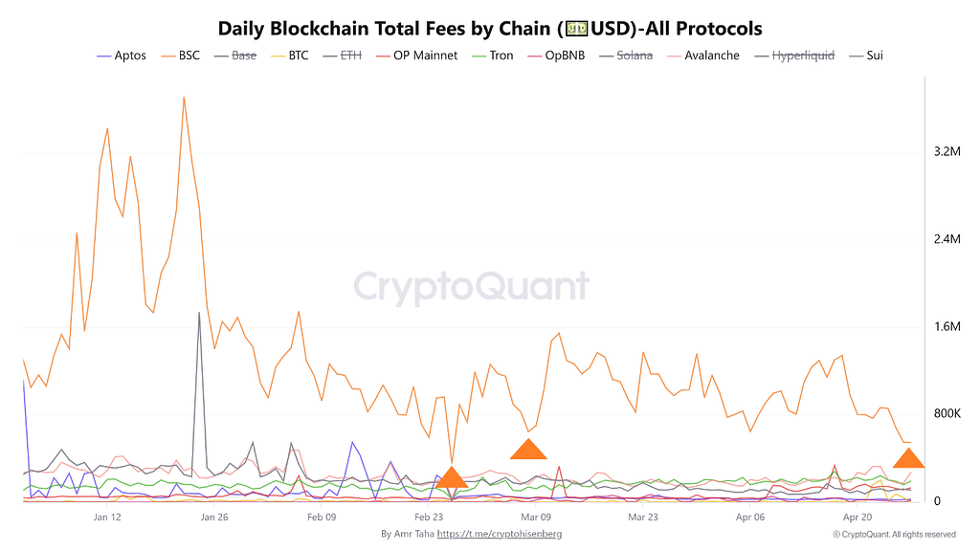The image size is (980, 551).
Task: Open the t.me/cryptohisenberg link
Action: click(499, 534)
